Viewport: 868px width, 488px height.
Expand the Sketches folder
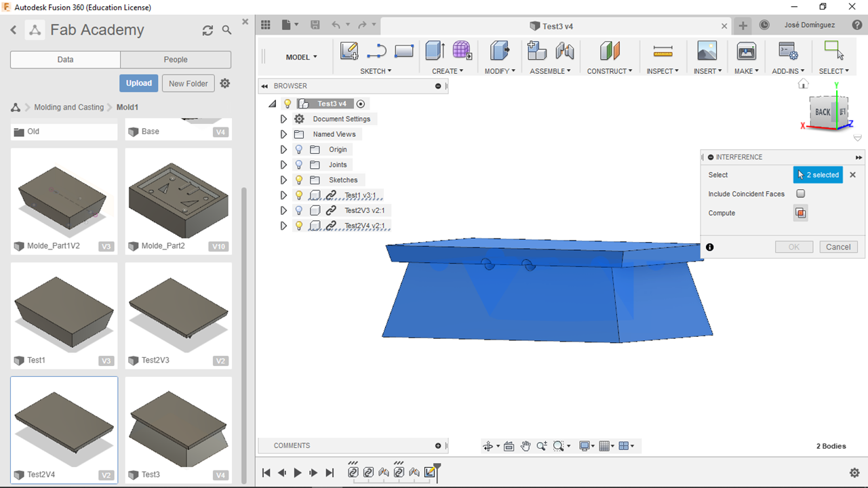(283, 180)
